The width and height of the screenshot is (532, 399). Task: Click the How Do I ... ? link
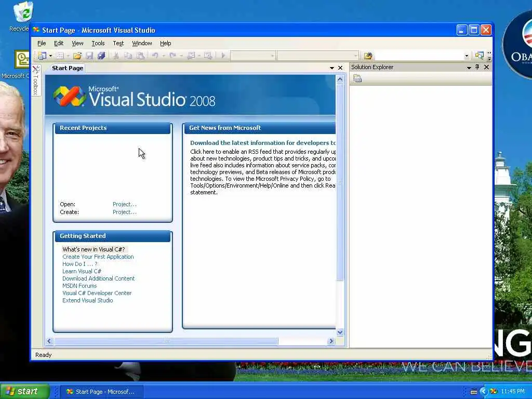point(79,264)
